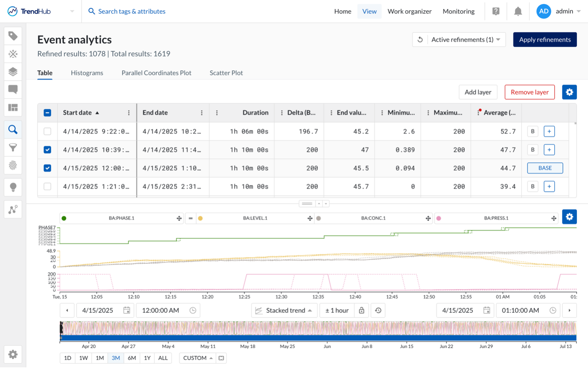Open the chart settings gear above the trend plot
Screen dimensions: 588x369
(569, 217)
